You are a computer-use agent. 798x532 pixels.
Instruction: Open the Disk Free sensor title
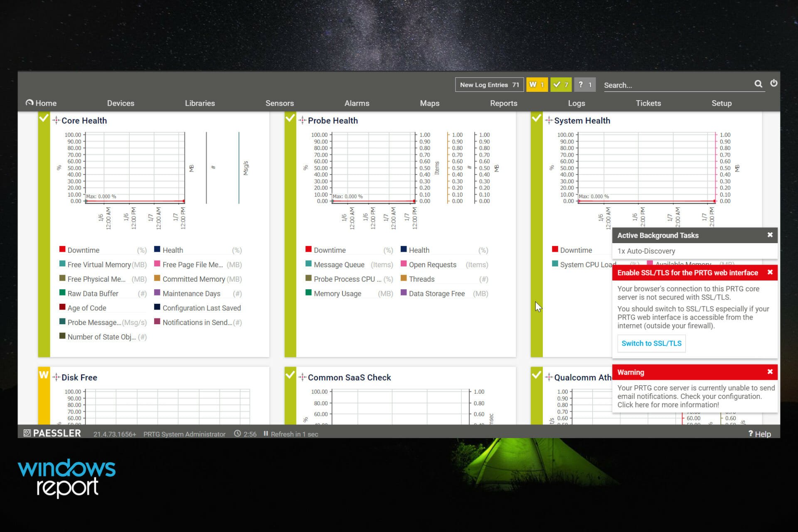pyautogui.click(x=79, y=377)
